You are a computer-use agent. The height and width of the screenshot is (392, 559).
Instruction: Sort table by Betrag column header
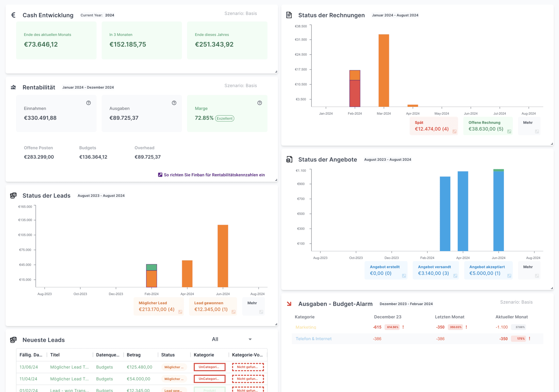point(134,355)
